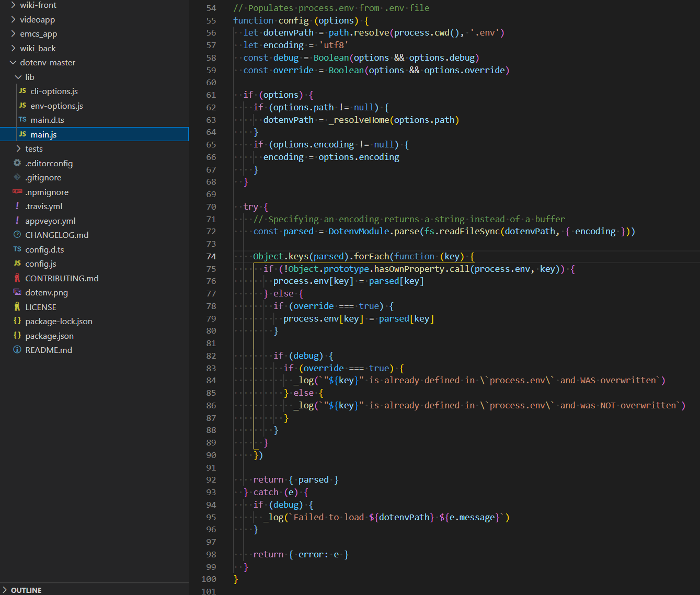Click the exclamation icon beside .travis.yml

[x=17, y=206]
